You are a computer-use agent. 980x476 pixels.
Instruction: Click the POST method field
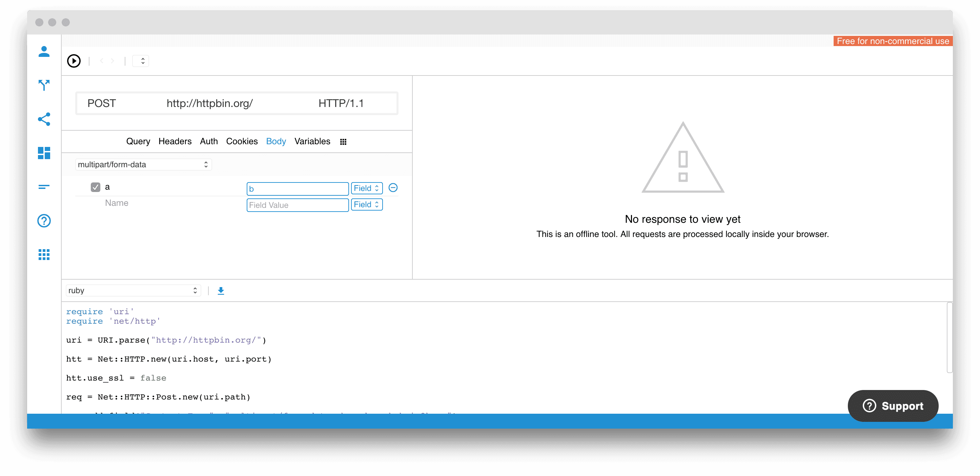102,103
